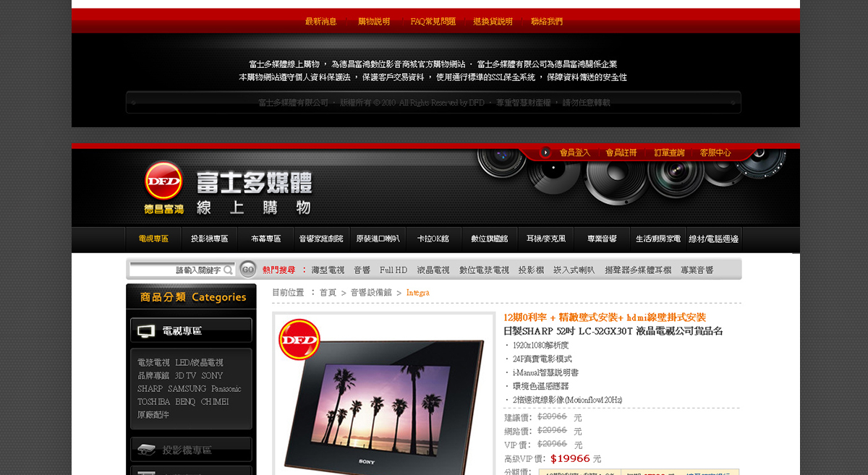Go to 退換貨說明 in the top bar
The image size is (868, 475).
click(x=493, y=22)
